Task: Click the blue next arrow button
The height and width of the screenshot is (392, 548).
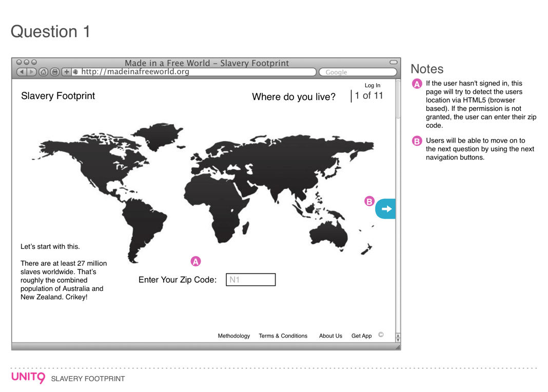Action: pyautogui.click(x=385, y=209)
